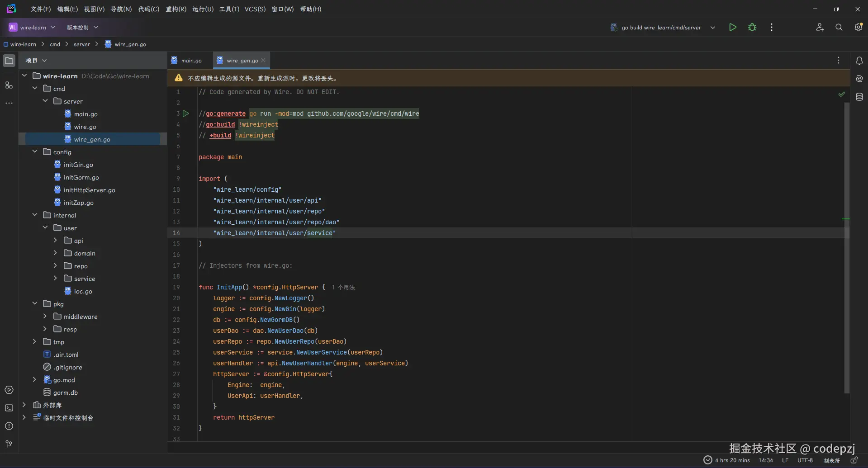Collapse the config folder
Screen dimensions: 868x468
[x=35, y=152]
